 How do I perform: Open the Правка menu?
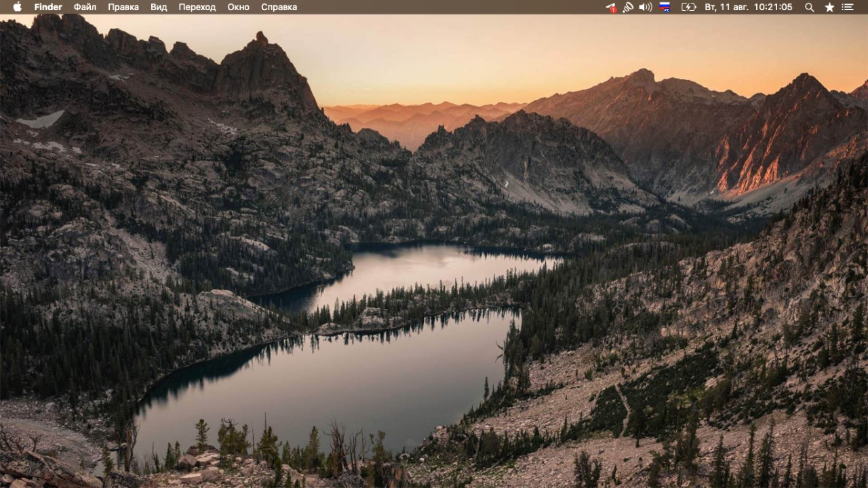[x=123, y=7]
